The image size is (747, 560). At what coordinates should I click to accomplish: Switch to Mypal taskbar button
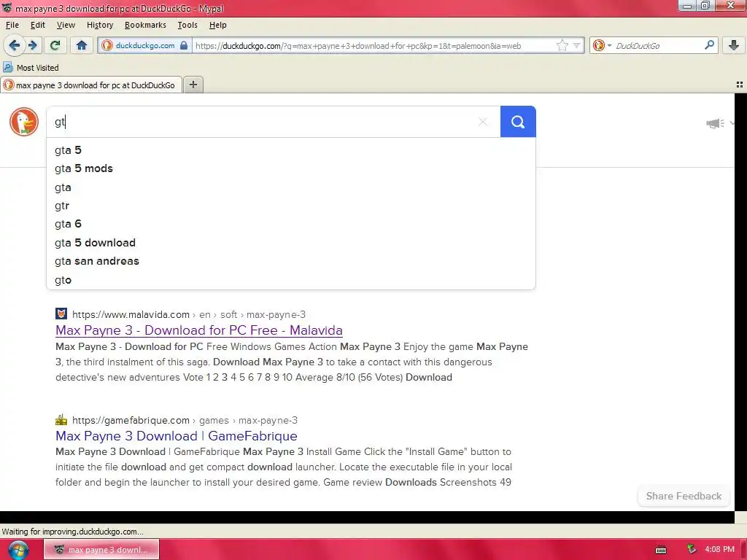pyautogui.click(x=101, y=550)
